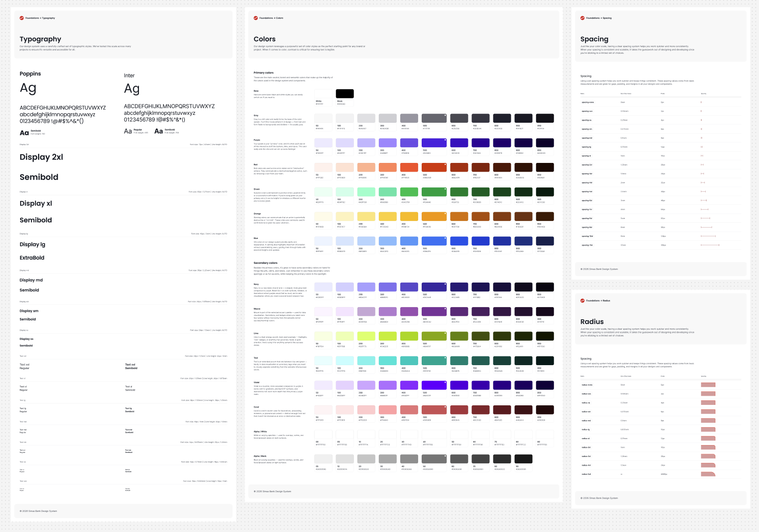This screenshot has height=532, width=759.
Task: Choose the Violet 500 swatch
Action: [x=434, y=385]
